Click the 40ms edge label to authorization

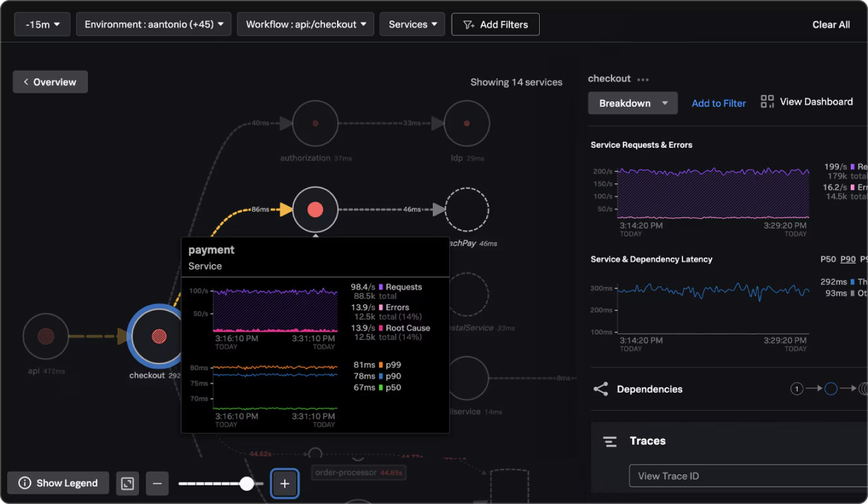coord(260,123)
